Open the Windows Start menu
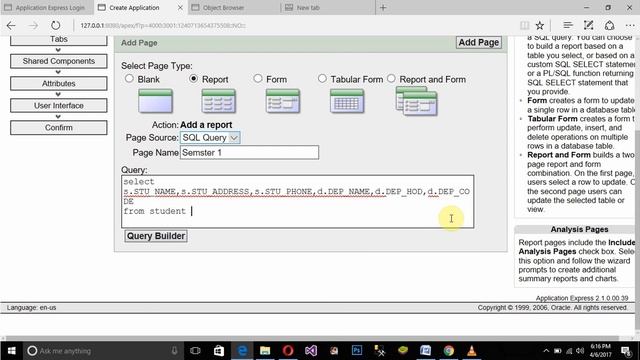This screenshot has width=640, height=360. coord(11,351)
